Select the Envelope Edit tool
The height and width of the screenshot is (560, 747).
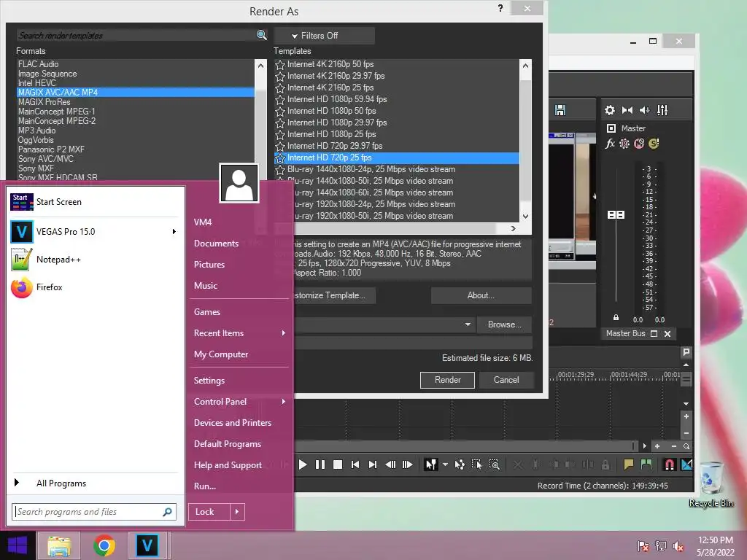(460, 464)
